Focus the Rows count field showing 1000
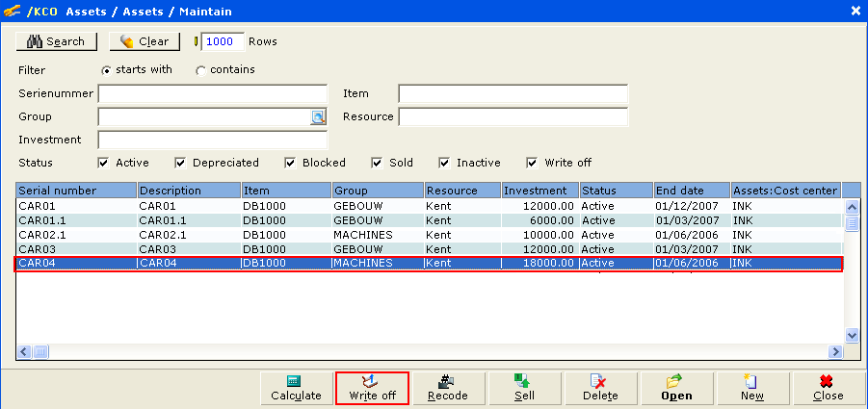 pos(223,41)
